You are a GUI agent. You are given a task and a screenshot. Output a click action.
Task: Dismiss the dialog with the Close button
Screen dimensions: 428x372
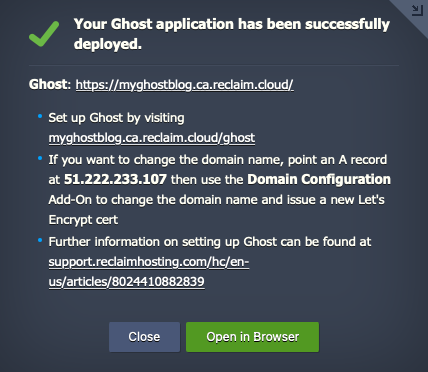pos(144,337)
